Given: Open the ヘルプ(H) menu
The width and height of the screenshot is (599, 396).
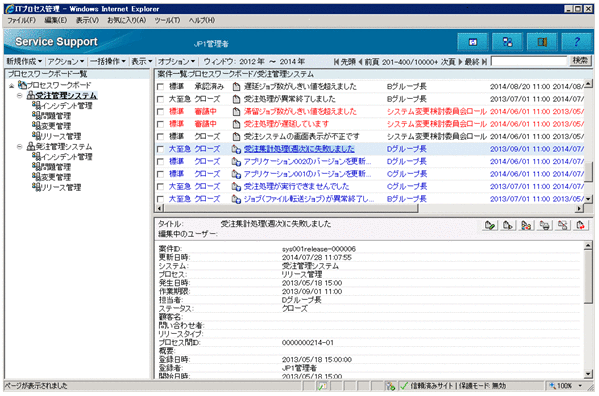Looking at the screenshot, I should [x=201, y=20].
